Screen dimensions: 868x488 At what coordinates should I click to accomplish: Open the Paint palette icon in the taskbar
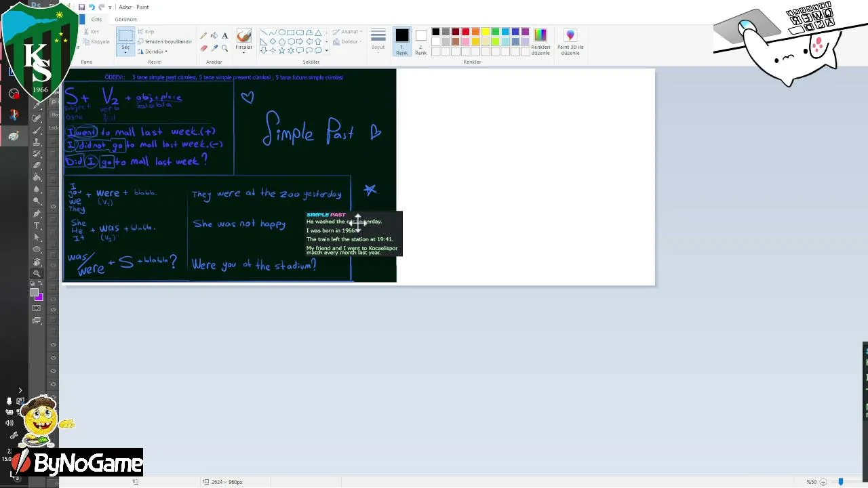[13, 136]
